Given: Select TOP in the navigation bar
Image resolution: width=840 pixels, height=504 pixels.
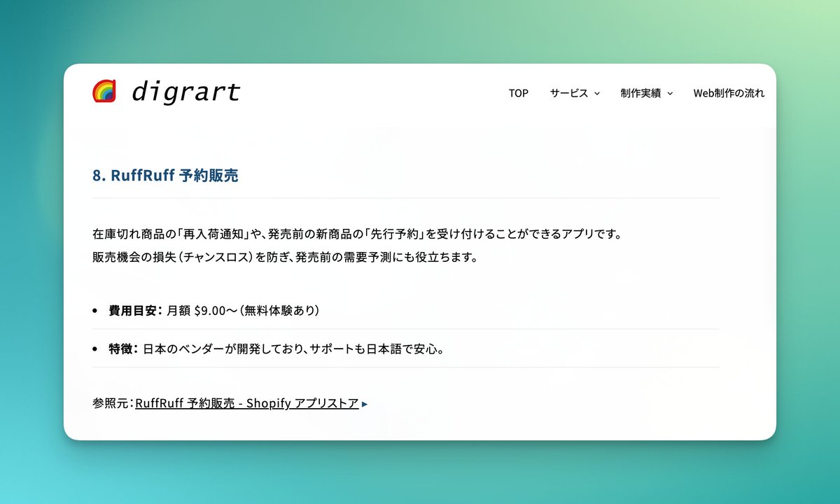Looking at the screenshot, I should (x=518, y=93).
